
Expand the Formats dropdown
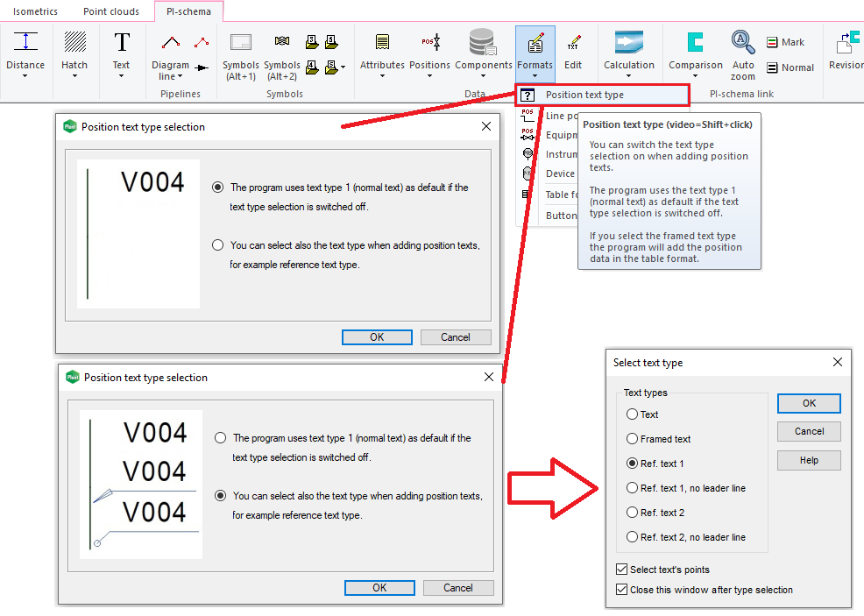(535, 76)
